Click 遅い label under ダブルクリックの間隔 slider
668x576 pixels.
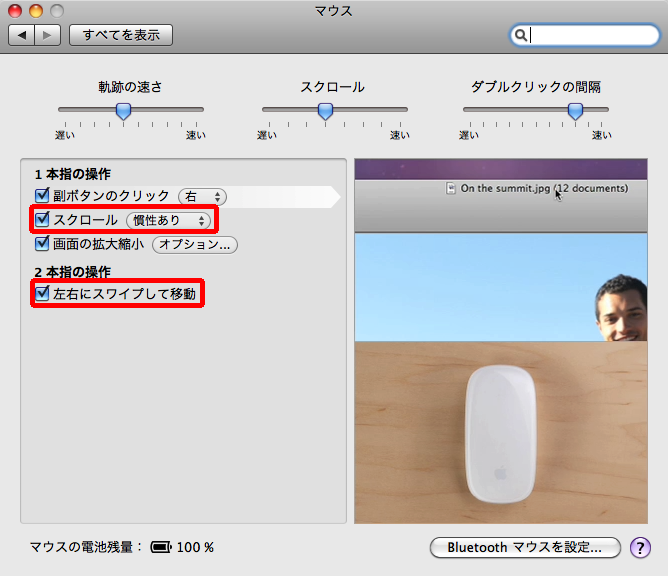point(469,135)
